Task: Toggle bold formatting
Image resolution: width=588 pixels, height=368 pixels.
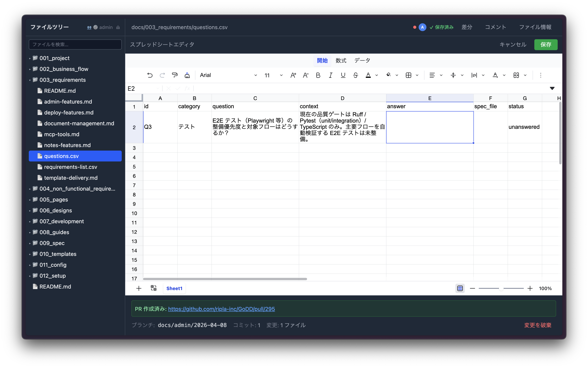Action: (x=318, y=75)
